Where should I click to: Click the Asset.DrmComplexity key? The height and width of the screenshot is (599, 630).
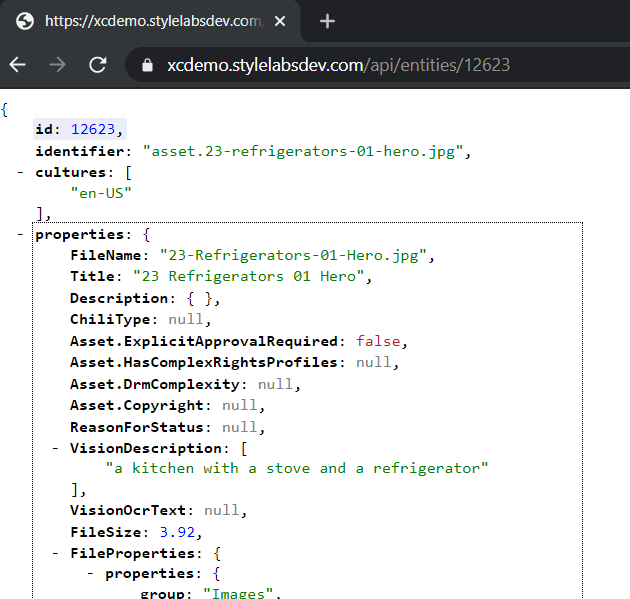pyautogui.click(x=155, y=384)
